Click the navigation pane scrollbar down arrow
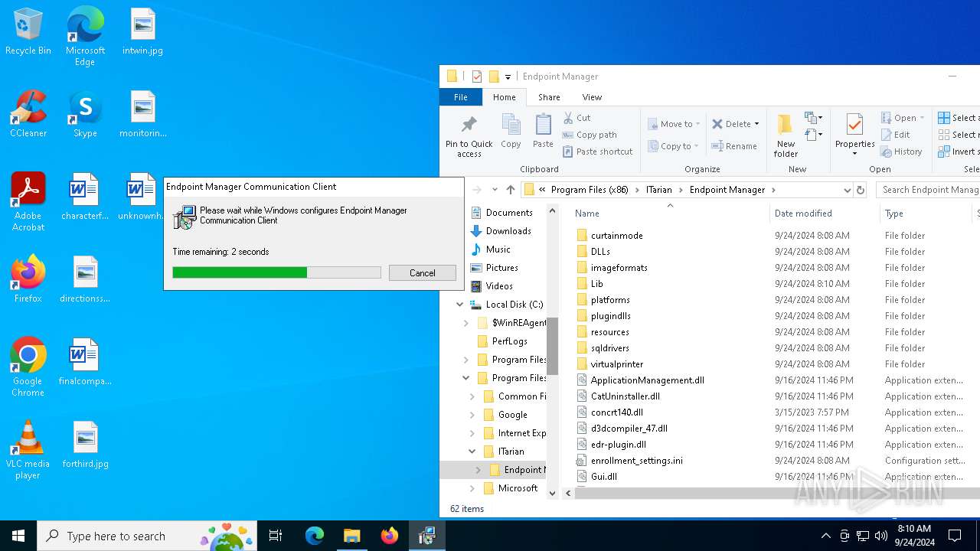Screen dimensions: 980x551 552,494
